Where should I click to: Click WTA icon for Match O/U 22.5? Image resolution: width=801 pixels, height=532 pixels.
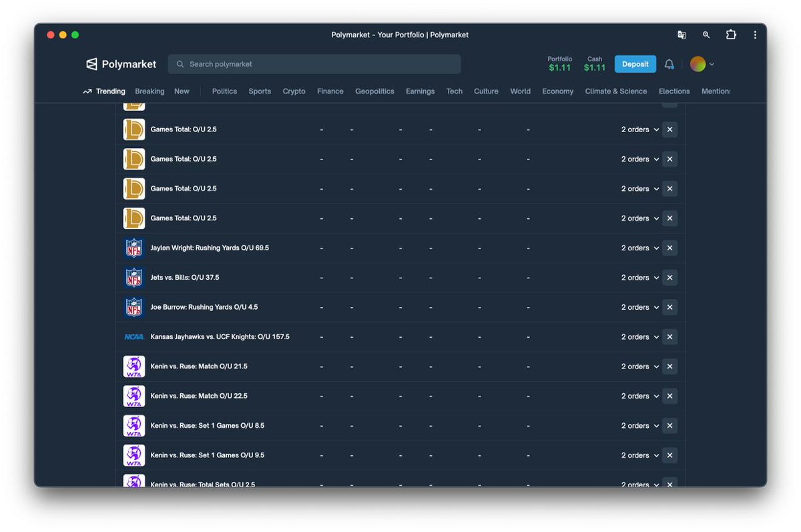pyautogui.click(x=134, y=396)
